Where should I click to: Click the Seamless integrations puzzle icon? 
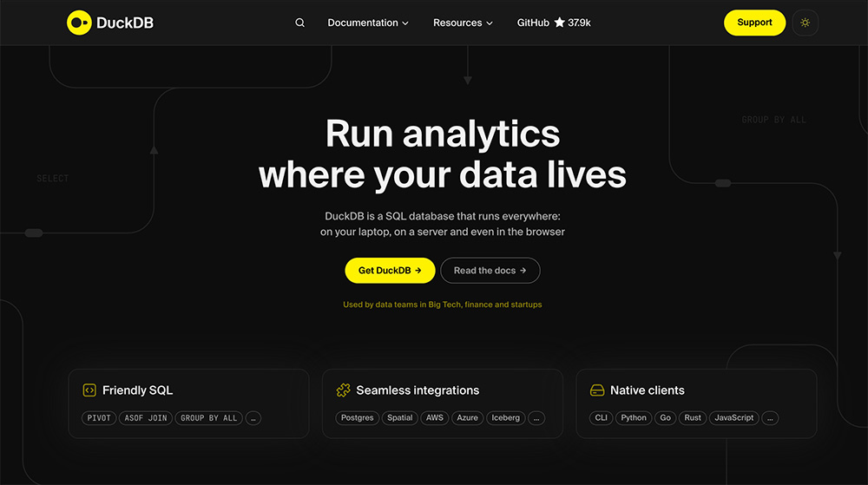click(343, 390)
